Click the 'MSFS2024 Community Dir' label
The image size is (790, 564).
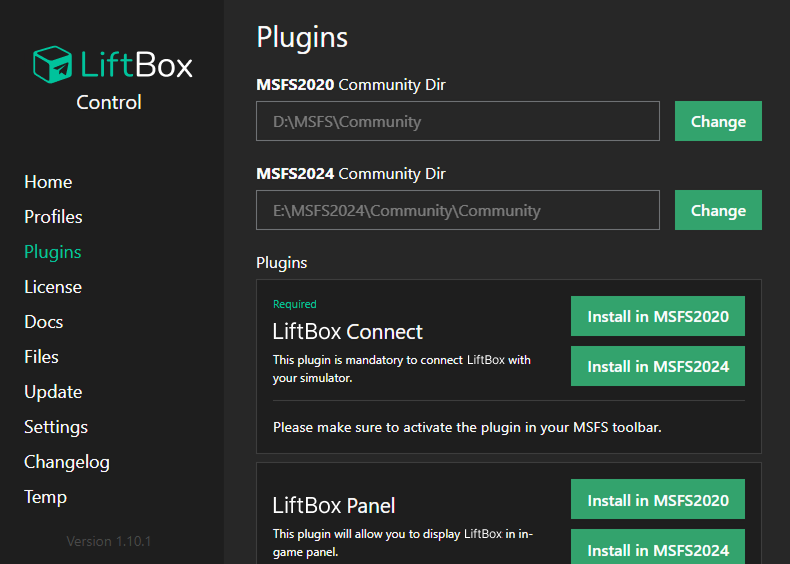point(351,174)
